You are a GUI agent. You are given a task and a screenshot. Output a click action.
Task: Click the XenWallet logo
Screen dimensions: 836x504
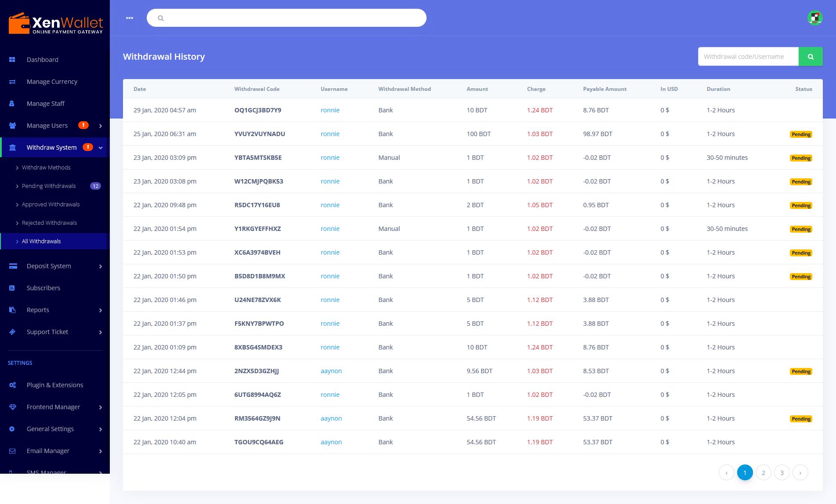point(55,24)
